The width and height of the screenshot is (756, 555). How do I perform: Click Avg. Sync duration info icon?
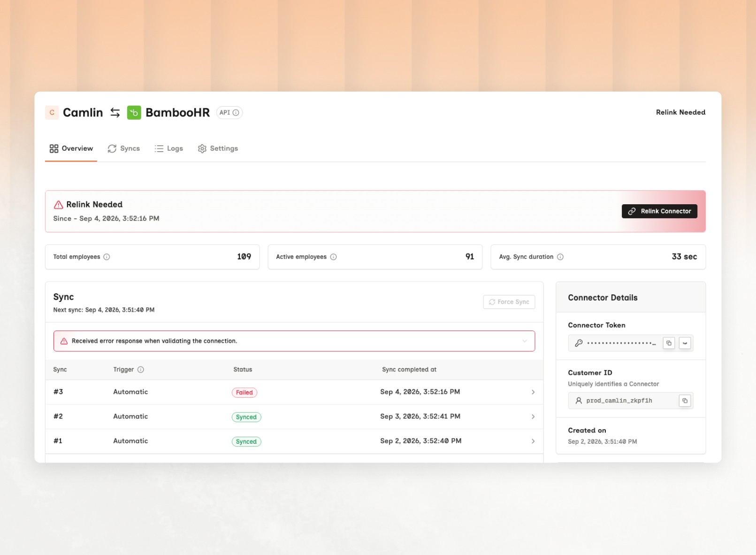pyautogui.click(x=560, y=257)
